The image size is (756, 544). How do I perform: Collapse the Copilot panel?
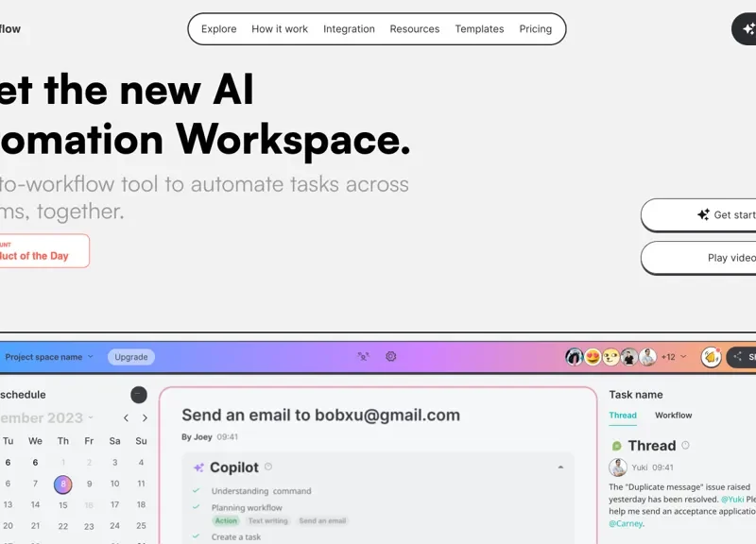[x=560, y=467]
